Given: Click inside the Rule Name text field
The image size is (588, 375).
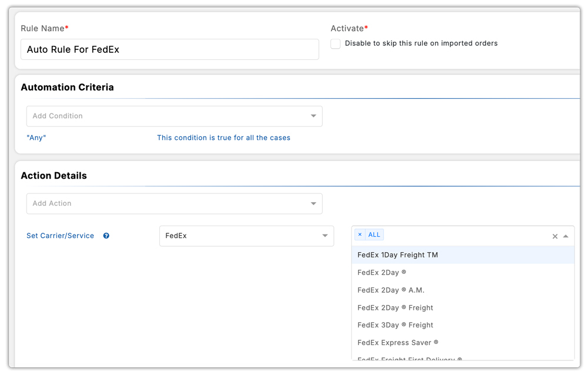Looking at the screenshot, I should click(171, 49).
